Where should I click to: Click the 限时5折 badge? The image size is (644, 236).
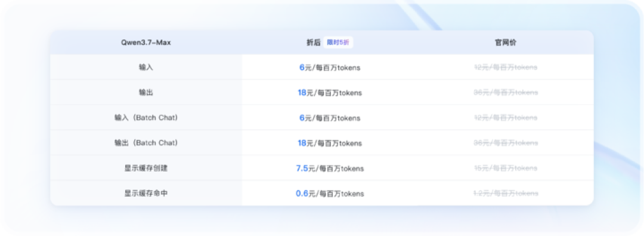point(338,42)
